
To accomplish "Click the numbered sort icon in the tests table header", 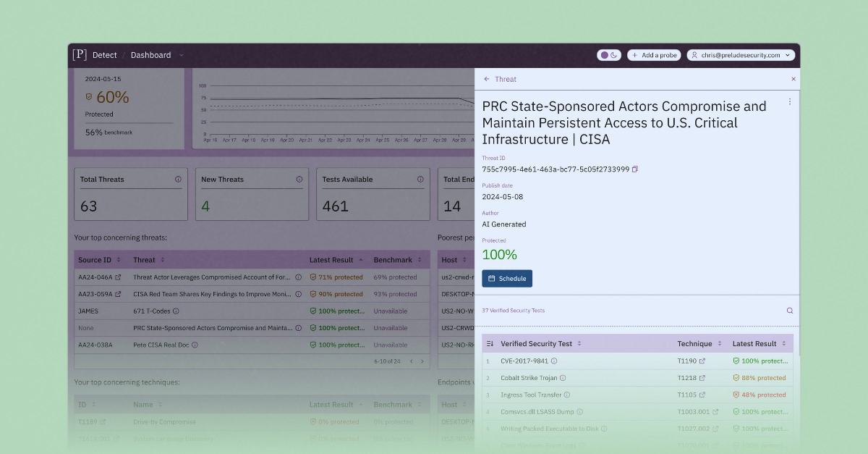I will pos(490,344).
